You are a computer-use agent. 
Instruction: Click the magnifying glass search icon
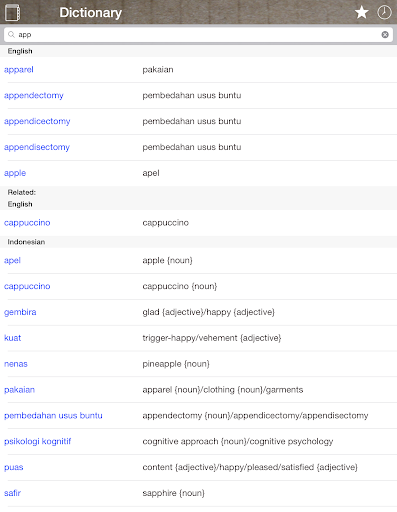11,35
